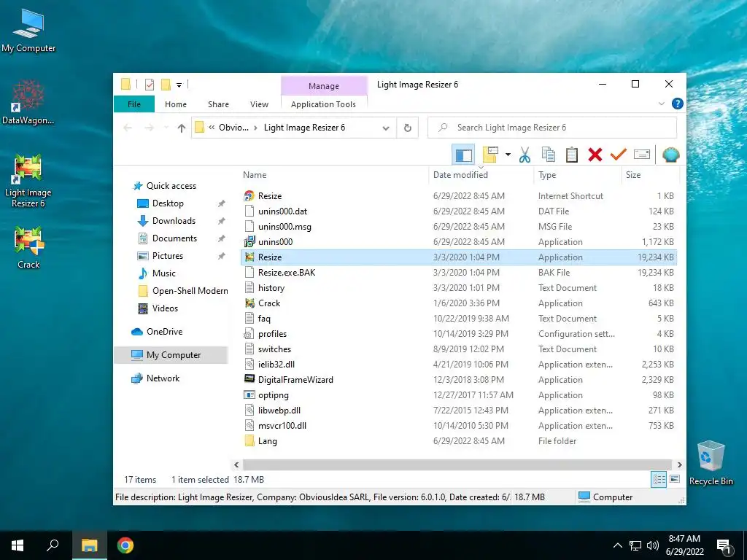This screenshot has height=560, width=747.
Task: Click the double chevron in address bar
Action: click(212, 128)
